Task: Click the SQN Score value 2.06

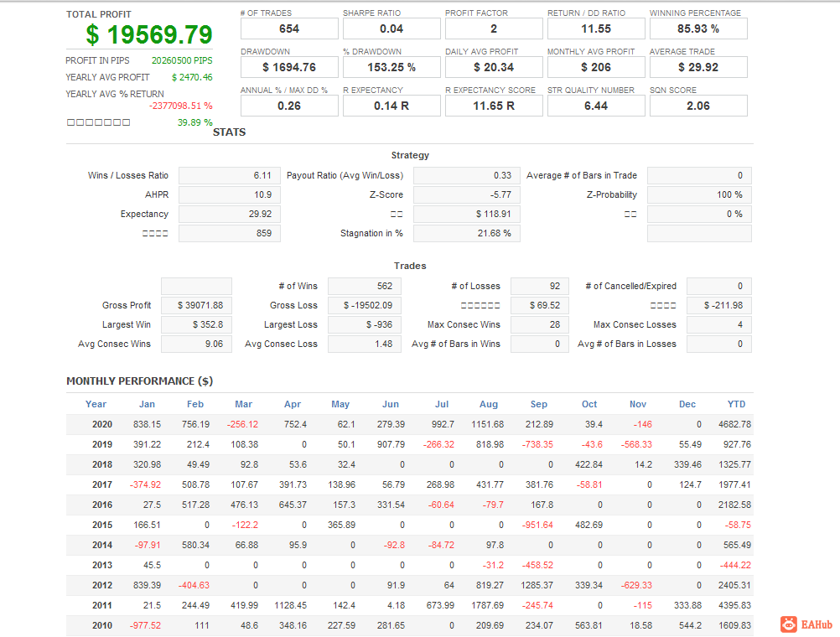Action: point(698,106)
